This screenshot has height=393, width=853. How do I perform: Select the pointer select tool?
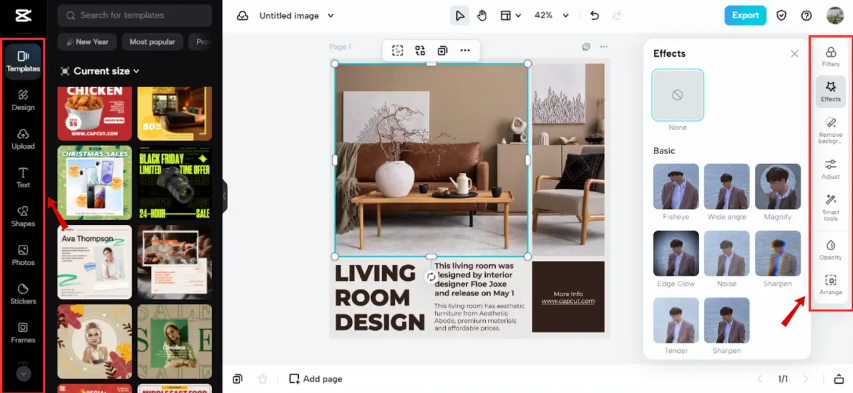460,16
